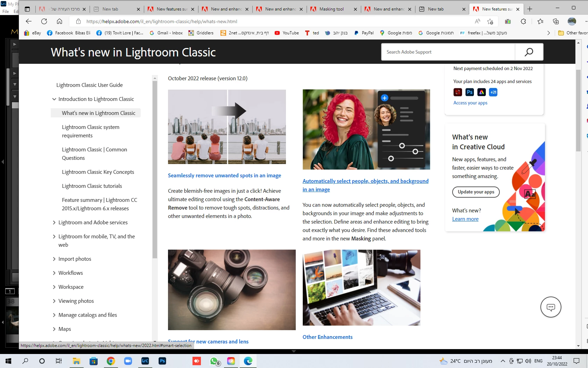Open the chat assistant bubble icon
The width and height of the screenshot is (588, 368).
point(551,307)
